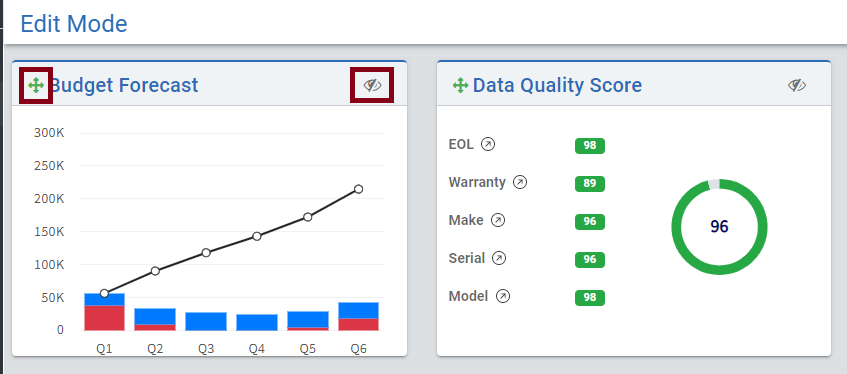This screenshot has height=374, width=847.
Task: Click the Q5 line data point
Action: [307, 217]
